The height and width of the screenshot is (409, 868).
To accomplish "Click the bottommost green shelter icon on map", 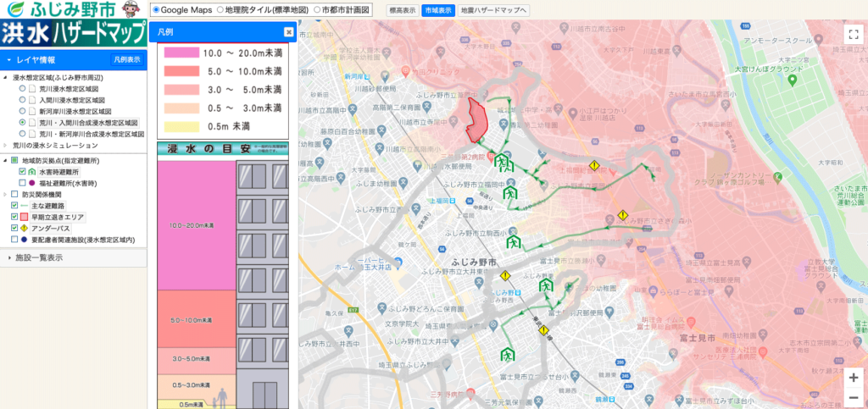I will click(509, 353).
